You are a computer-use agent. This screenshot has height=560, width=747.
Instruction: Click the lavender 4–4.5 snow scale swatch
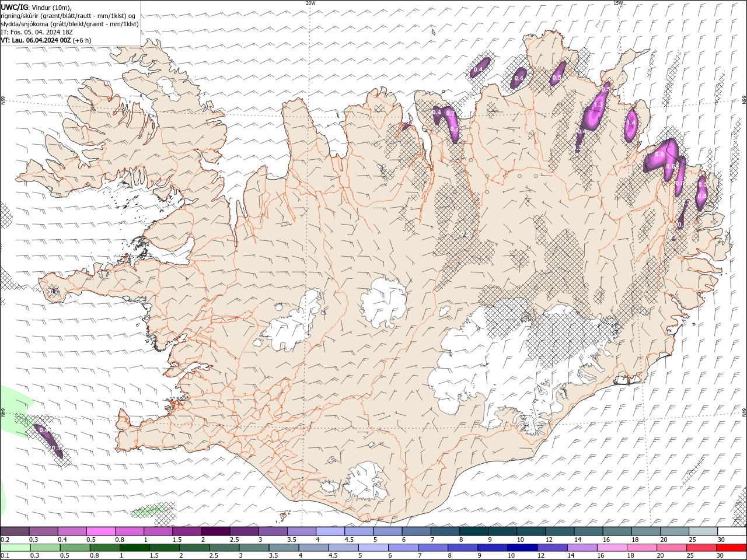[330, 531]
